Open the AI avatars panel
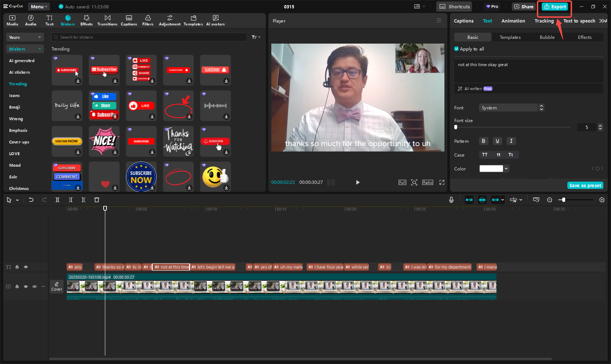 pyautogui.click(x=215, y=20)
